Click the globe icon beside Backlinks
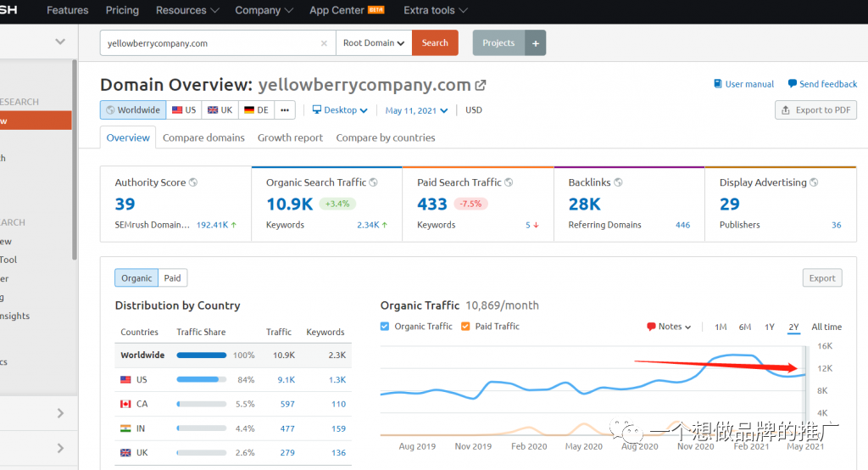868x470 pixels. point(618,182)
